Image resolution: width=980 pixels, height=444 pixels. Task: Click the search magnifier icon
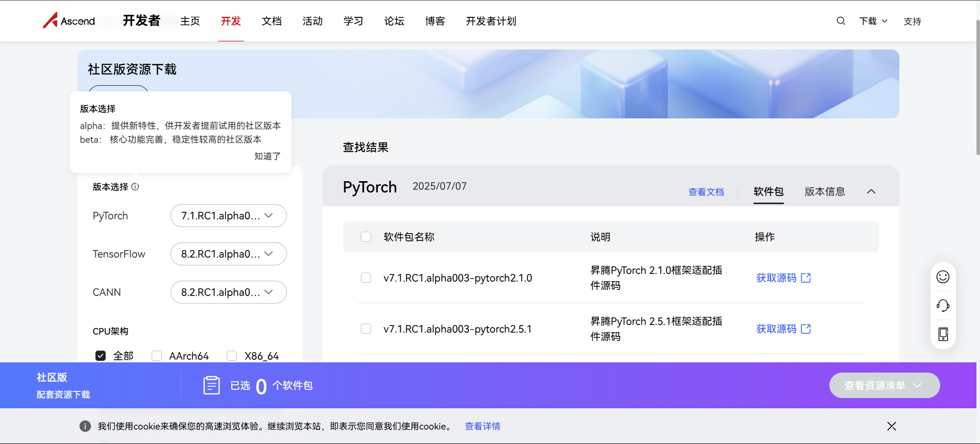click(841, 21)
